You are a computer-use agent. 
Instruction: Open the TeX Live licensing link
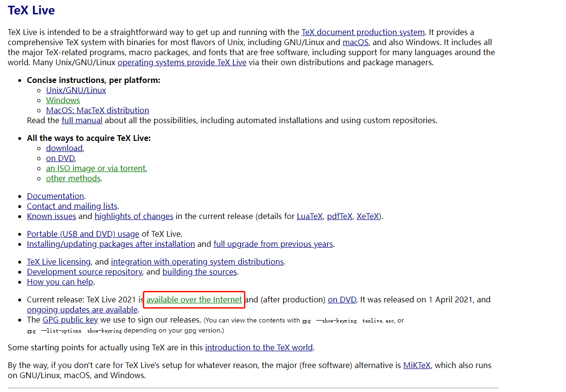pos(59,262)
